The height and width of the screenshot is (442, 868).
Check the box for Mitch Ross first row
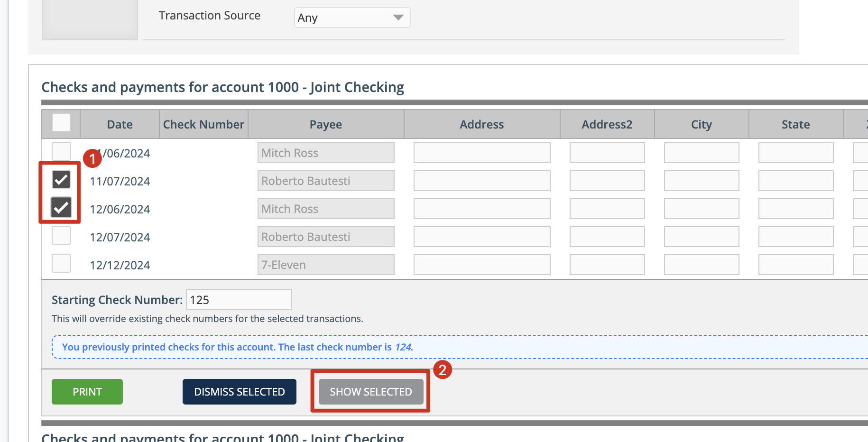tap(61, 151)
